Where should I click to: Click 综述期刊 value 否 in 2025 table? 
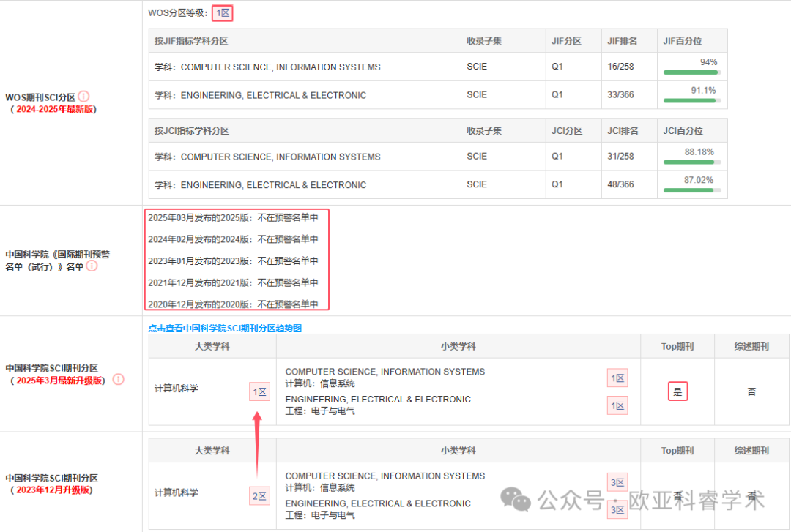pyautogui.click(x=751, y=391)
